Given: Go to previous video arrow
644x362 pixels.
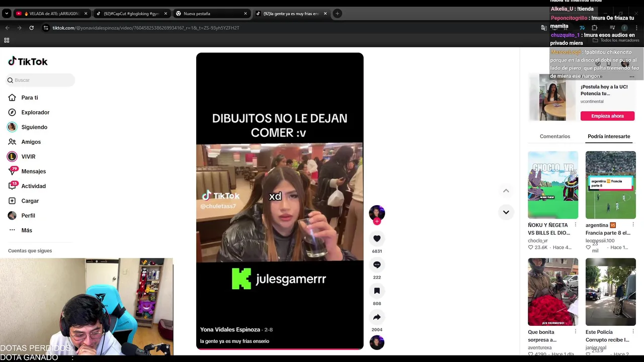Looking at the screenshot, I should click(x=506, y=191).
